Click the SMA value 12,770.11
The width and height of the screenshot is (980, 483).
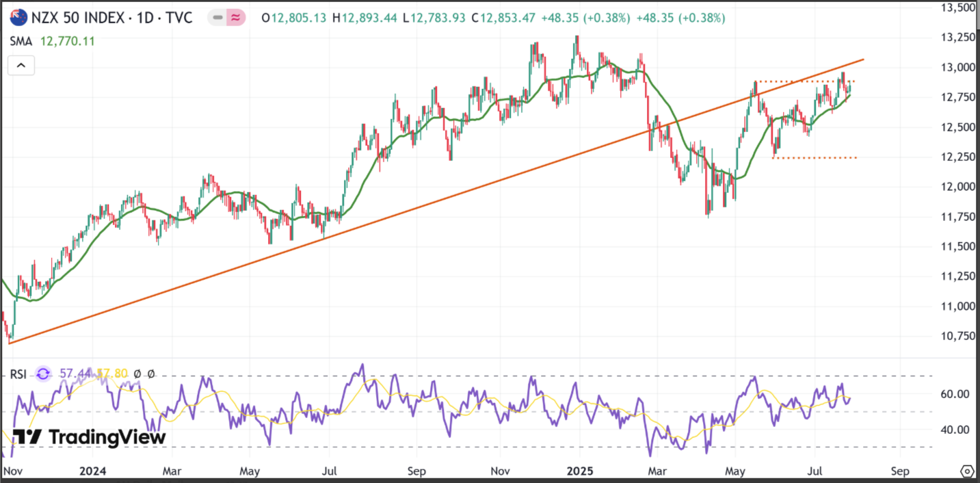67,42
